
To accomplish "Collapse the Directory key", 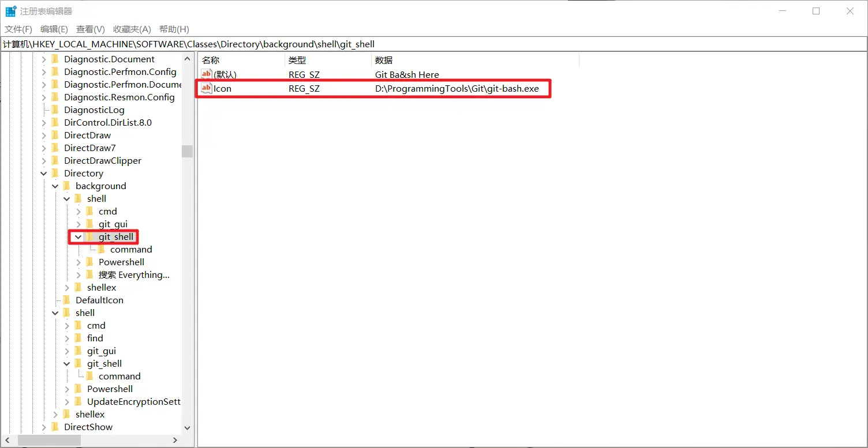I will point(44,173).
